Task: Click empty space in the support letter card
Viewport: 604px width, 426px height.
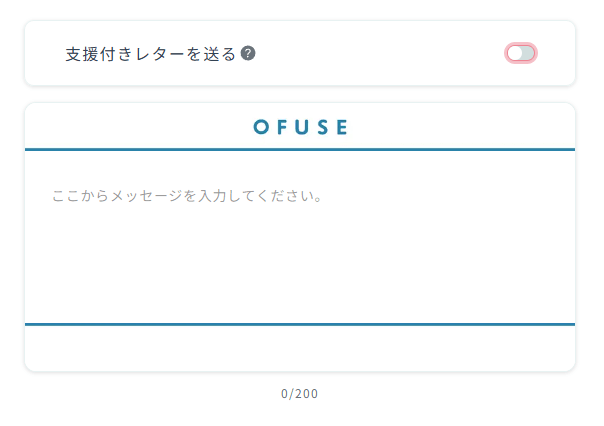Action: click(x=380, y=54)
